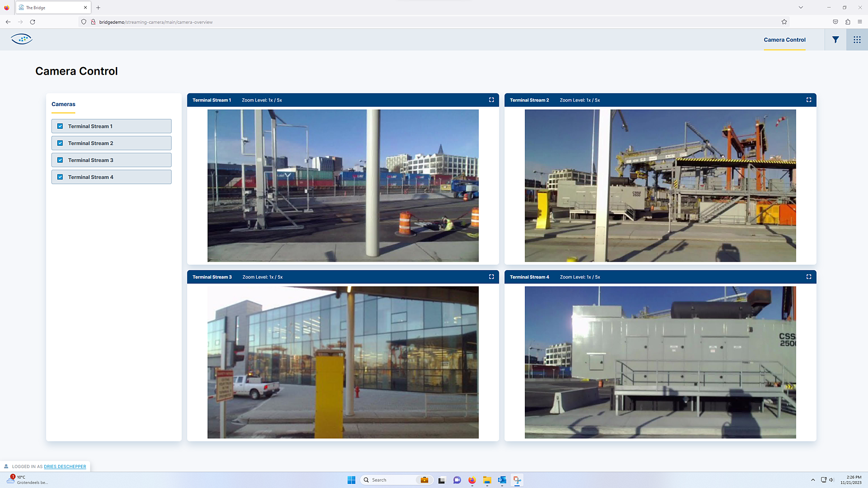The height and width of the screenshot is (488, 868).
Task: Expand Terminal Stream 1 to fullscreen
Action: (x=491, y=100)
